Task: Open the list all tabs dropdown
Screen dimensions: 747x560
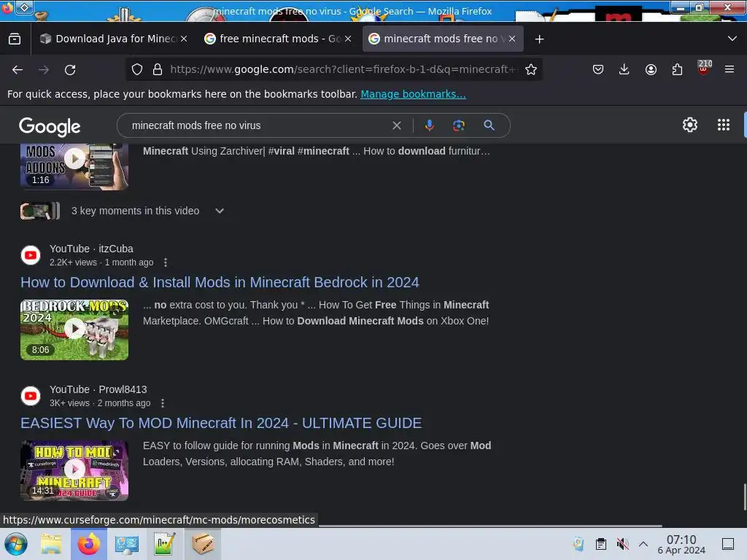Action: click(732, 39)
